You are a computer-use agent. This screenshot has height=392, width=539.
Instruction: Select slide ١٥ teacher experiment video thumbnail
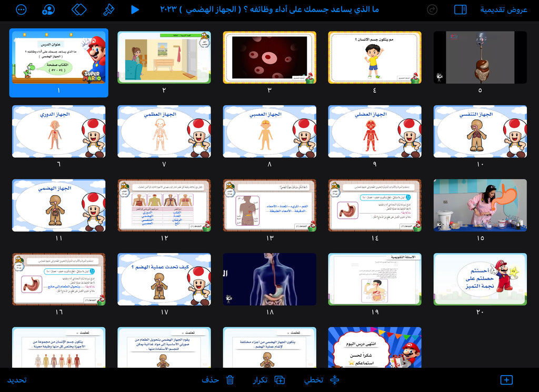[x=480, y=205]
